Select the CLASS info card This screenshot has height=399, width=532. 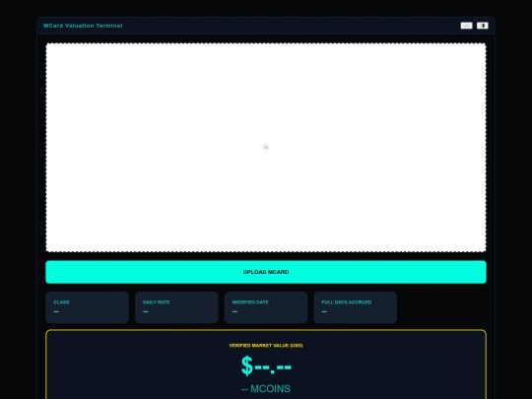tap(88, 307)
